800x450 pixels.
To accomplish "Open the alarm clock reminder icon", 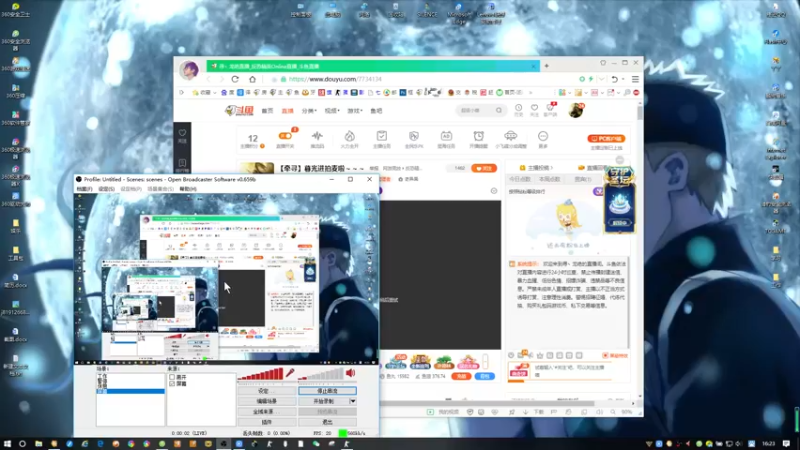I will coord(479,136).
